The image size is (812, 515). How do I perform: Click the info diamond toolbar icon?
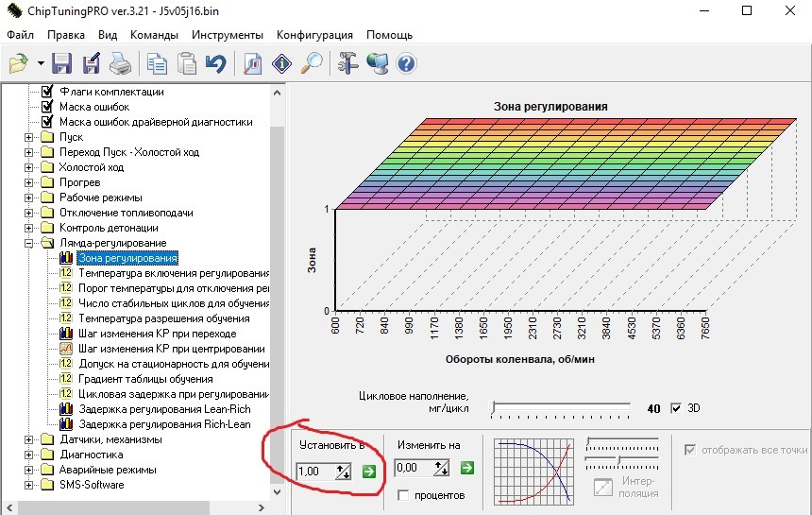[281, 63]
